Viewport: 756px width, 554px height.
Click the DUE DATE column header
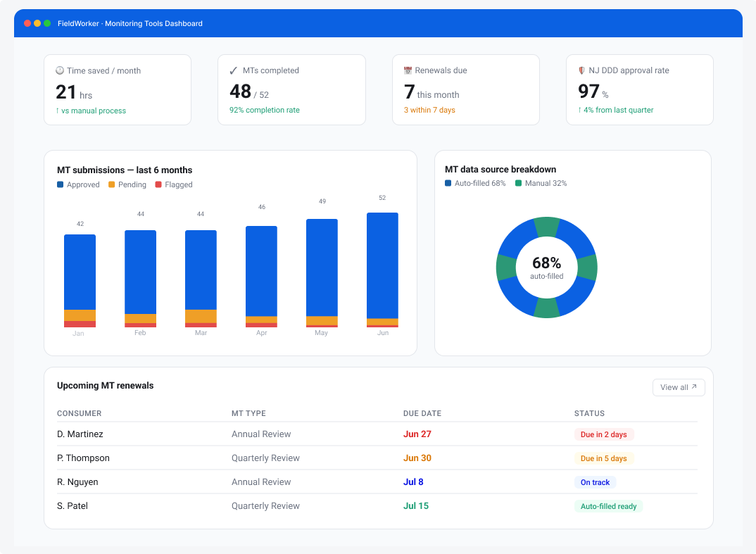pyautogui.click(x=422, y=413)
